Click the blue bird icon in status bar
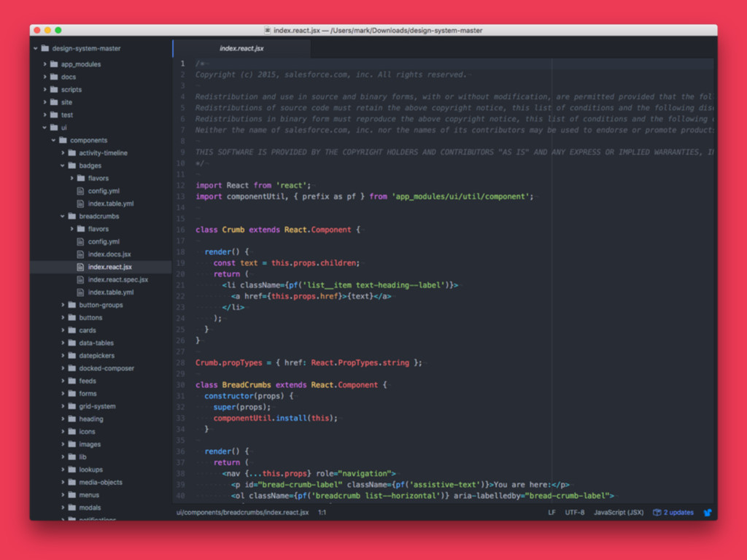Screen dimensions: 747x560 coord(708,513)
